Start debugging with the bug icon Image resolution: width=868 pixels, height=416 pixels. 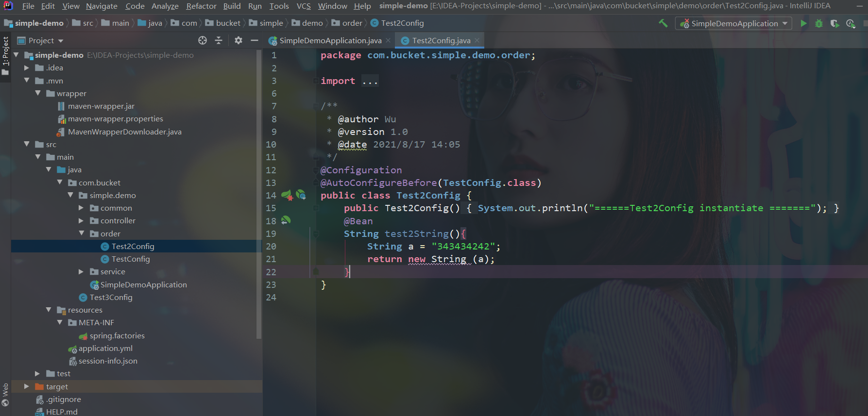point(819,23)
